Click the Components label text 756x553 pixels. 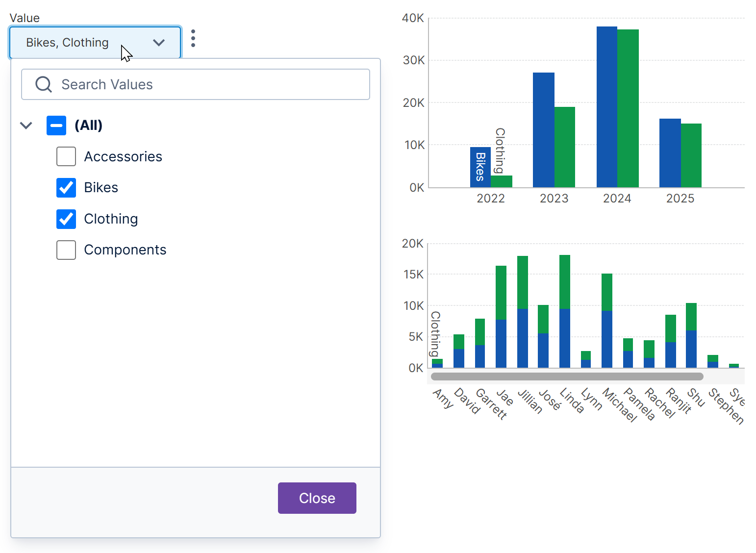click(125, 250)
